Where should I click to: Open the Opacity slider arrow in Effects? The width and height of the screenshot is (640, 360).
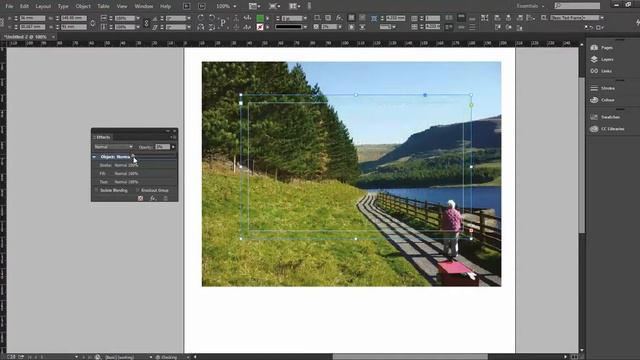[173, 147]
